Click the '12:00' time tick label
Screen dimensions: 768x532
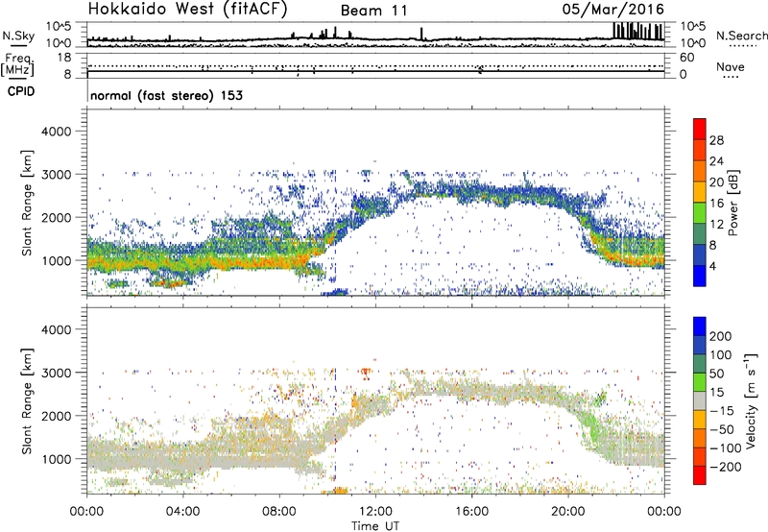coord(375,512)
